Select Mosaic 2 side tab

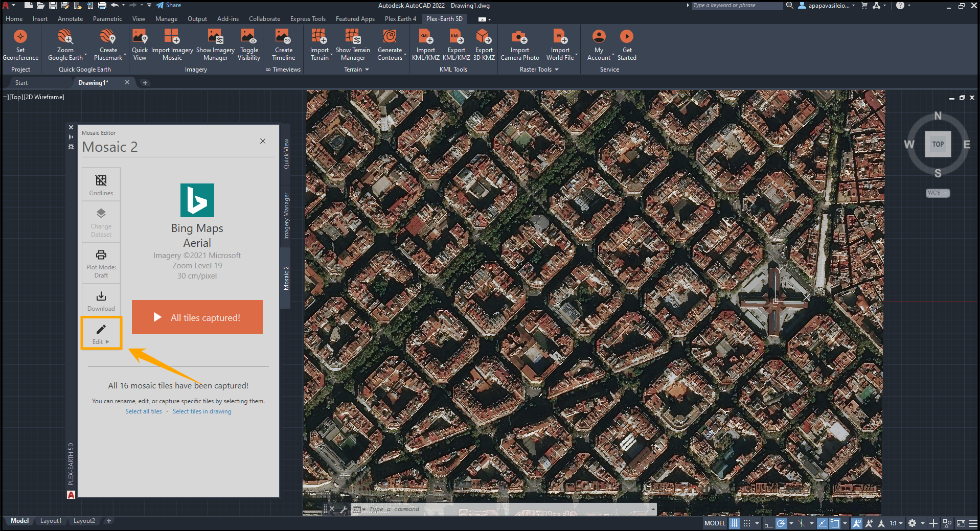[x=286, y=278]
